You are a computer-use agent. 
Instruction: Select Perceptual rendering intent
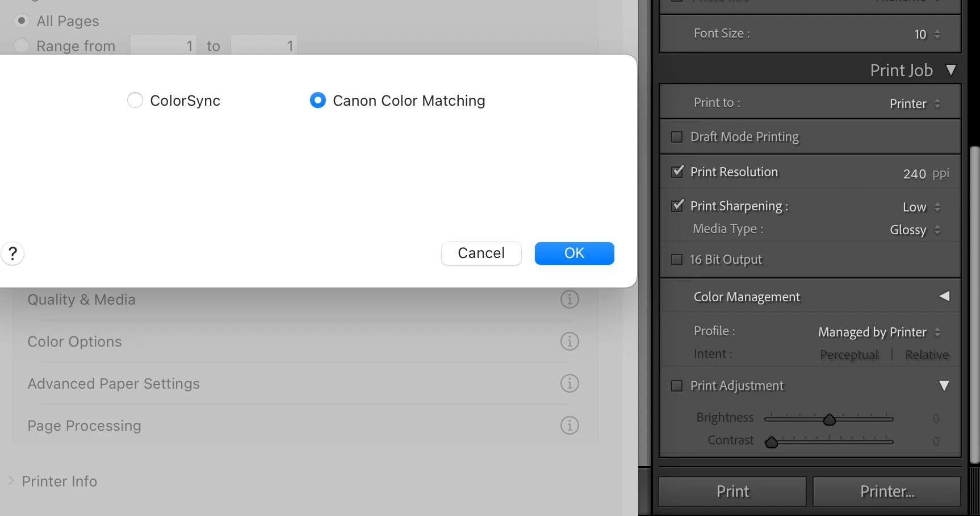click(849, 355)
